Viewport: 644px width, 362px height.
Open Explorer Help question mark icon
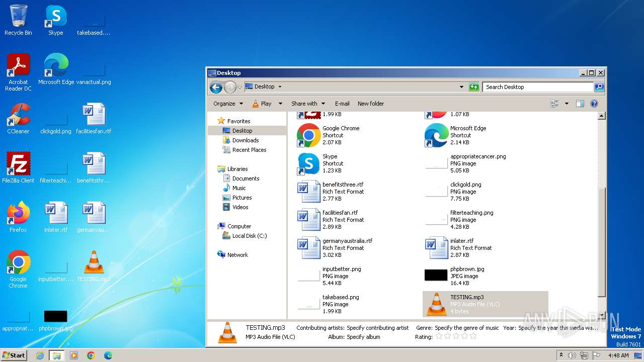(x=594, y=104)
